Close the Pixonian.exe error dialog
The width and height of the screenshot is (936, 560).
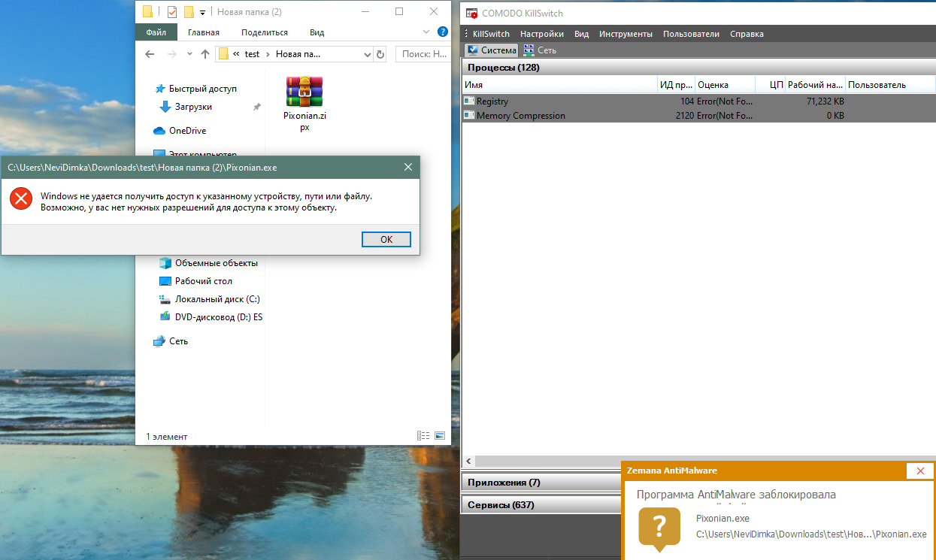coord(408,167)
